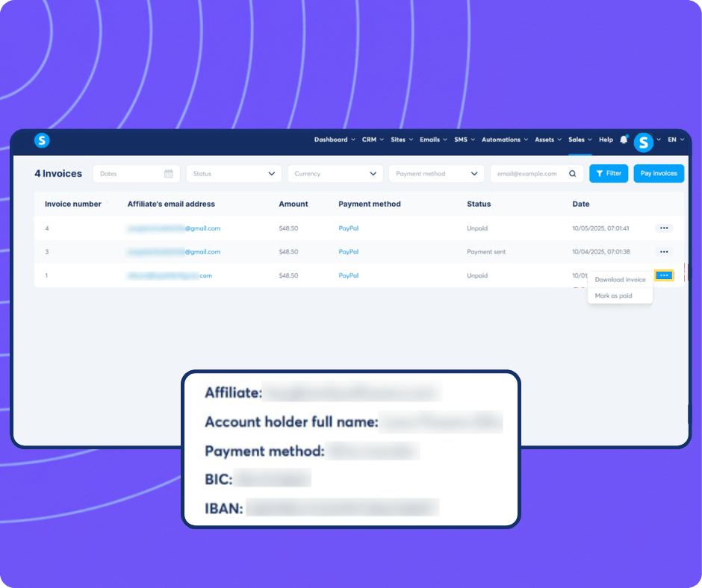Click the Systeme logo in the top-left corner
Screen dimensions: 702x588
42,140
